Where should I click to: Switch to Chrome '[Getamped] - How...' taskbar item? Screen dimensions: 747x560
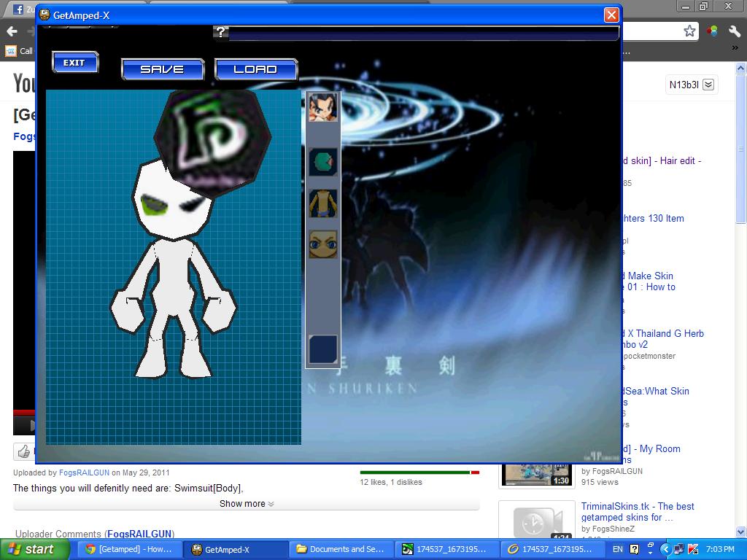pos(129,550)
